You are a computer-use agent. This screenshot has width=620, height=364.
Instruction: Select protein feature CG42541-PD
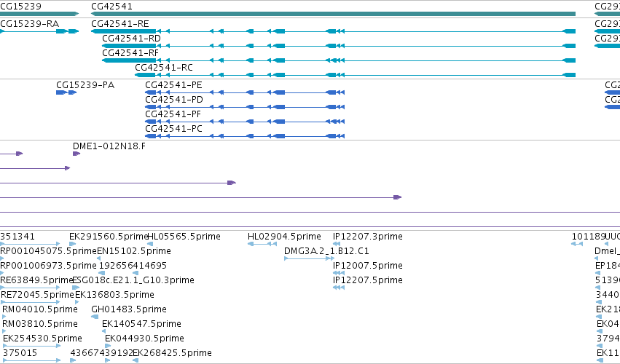coord(174,100)
